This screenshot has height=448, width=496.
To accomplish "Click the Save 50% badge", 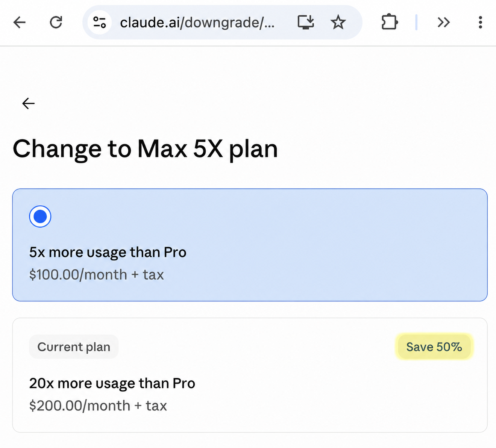I will click(x=434, y=347).
